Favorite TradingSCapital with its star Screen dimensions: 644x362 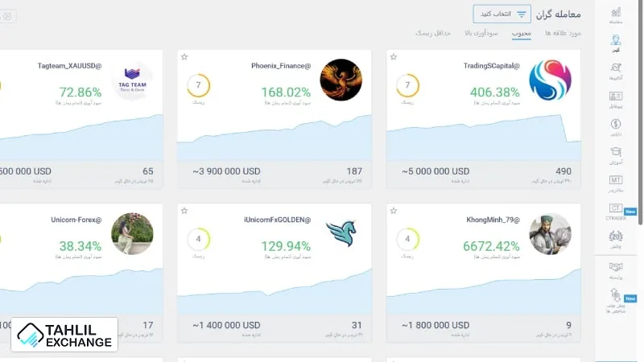393,57
